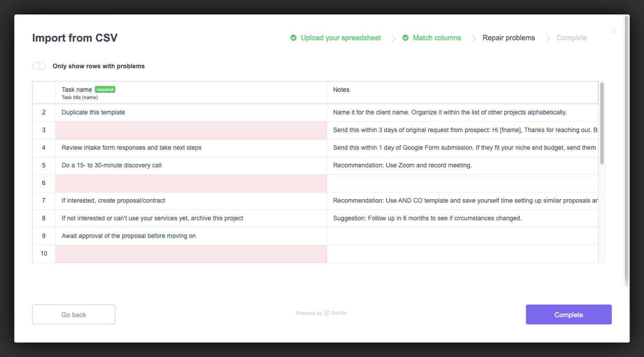
Task: Click row number 8
Action: coord(44,219)
